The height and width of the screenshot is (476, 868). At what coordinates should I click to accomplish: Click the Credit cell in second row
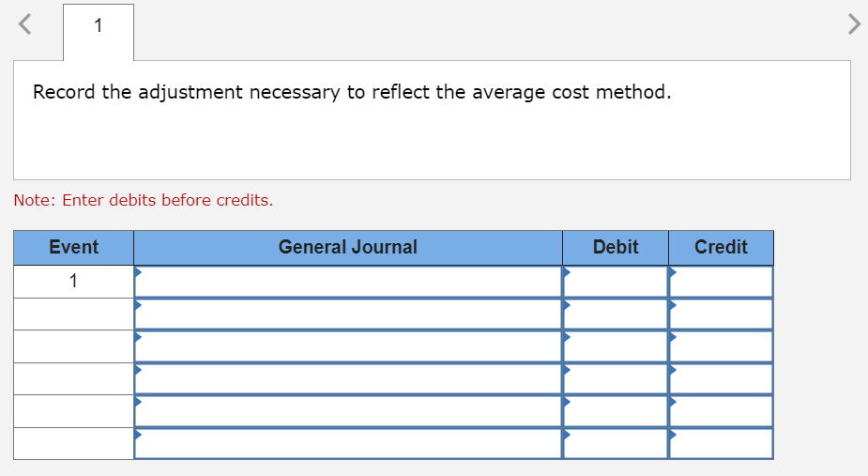click(x=722, y=315)
